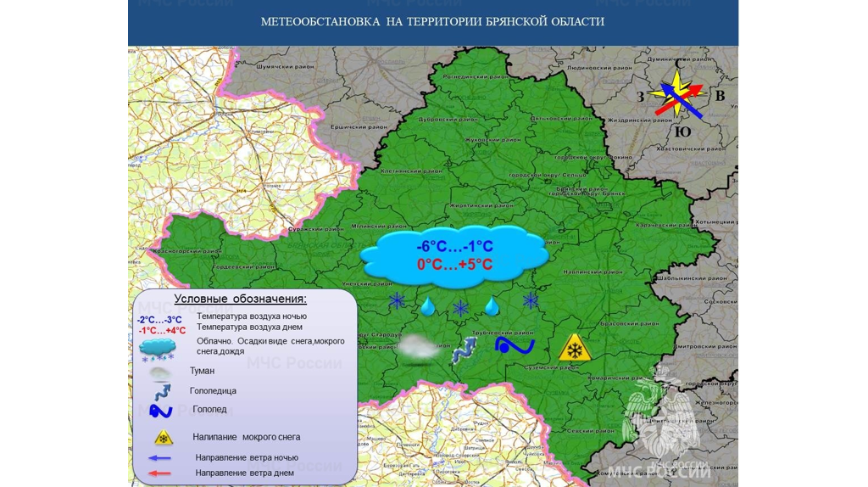The height and width of the screenshot is (487, 868).
Task: Click the legend line beginning 'Облачно. Осадки'
Action: 270,341
